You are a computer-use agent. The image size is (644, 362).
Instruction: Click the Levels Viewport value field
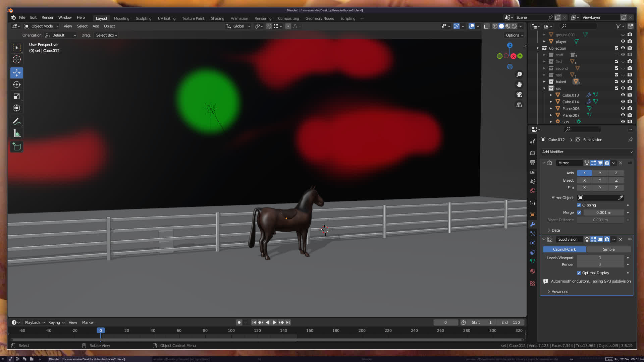tap(600, 258)
